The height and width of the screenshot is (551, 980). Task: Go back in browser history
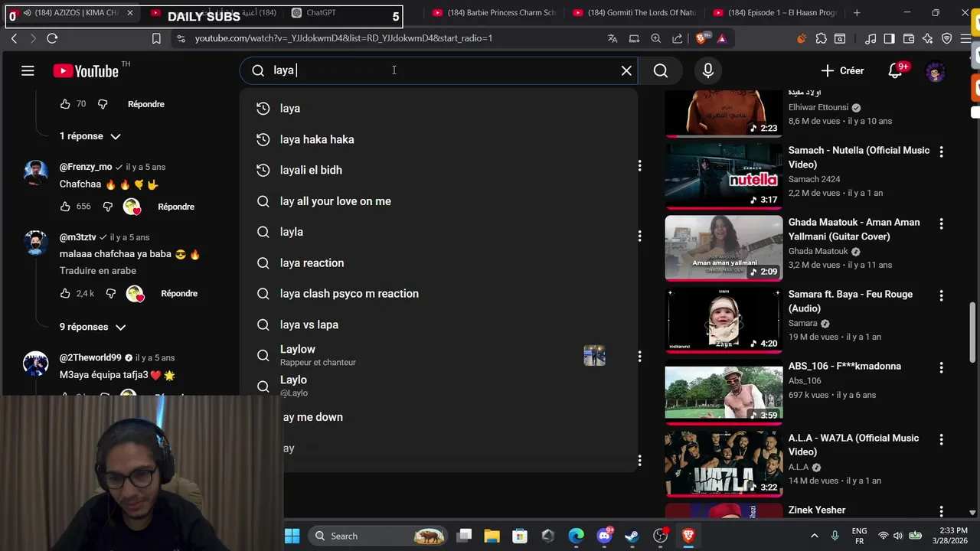[x=14, y=38]
